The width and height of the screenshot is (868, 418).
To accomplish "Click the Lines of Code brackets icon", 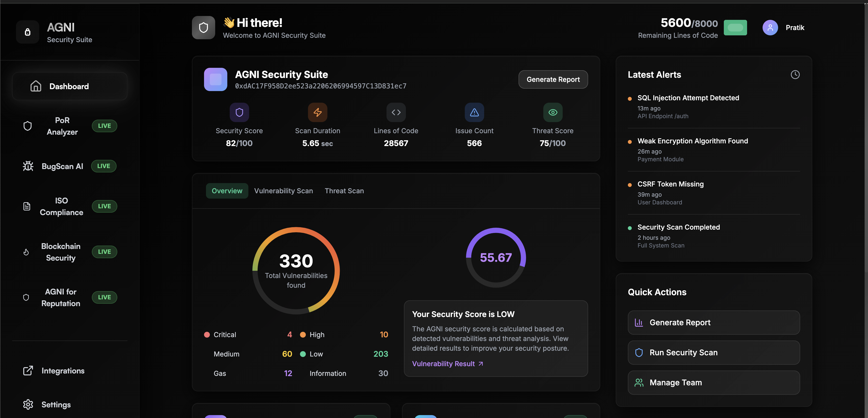I will pos(396,112).
